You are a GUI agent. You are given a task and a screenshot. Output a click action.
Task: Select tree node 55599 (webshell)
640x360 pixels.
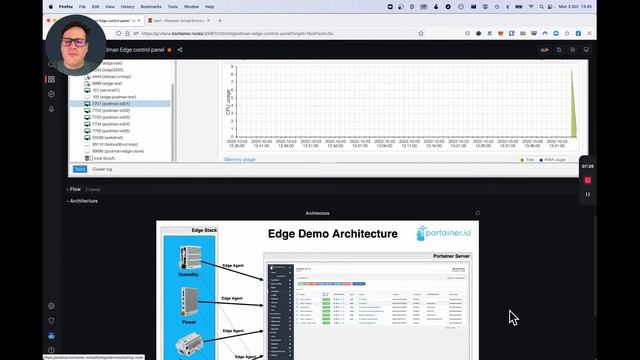pyautogui.click(x=107, y=138)
